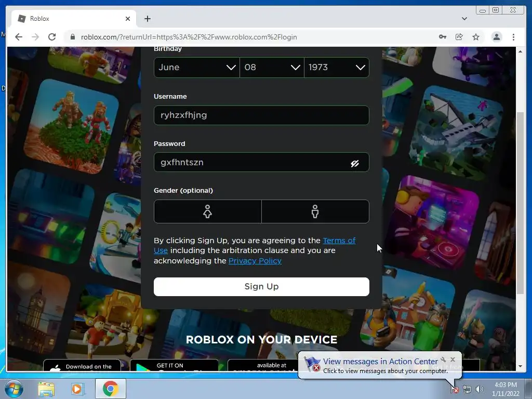Open the saved passwords key icon
This screenshot has height=399, width=532.
coord(443,37)
